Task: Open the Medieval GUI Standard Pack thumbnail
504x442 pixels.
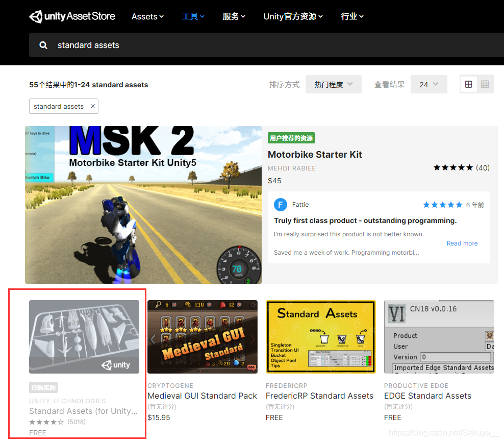Action: (203, 337)
